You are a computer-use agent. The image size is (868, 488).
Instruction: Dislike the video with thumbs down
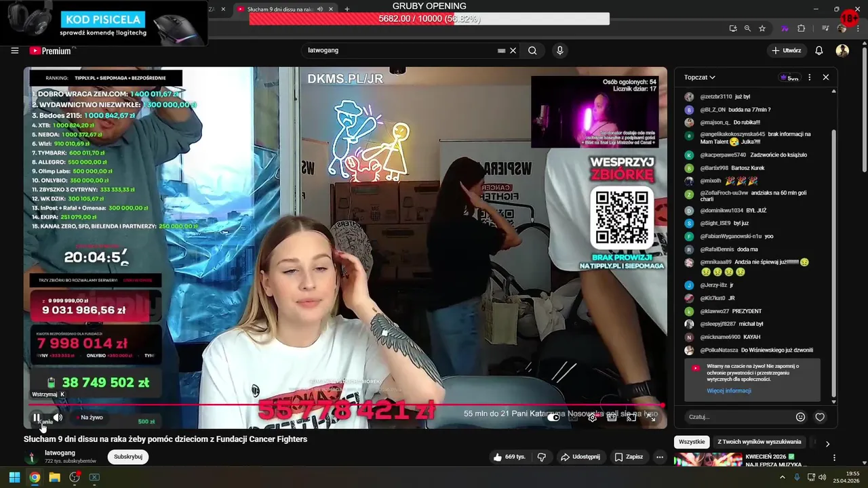(x=541, y=457)
